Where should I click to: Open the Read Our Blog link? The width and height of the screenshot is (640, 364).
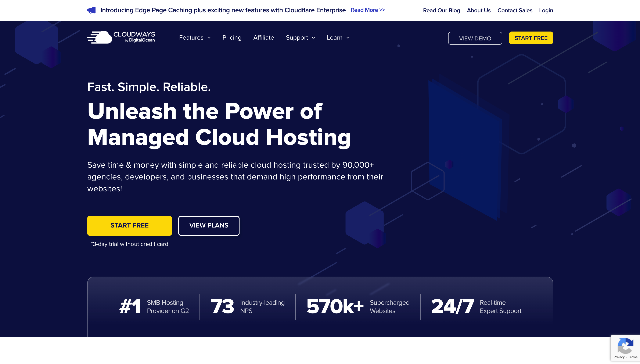click(x=441, y=10)
